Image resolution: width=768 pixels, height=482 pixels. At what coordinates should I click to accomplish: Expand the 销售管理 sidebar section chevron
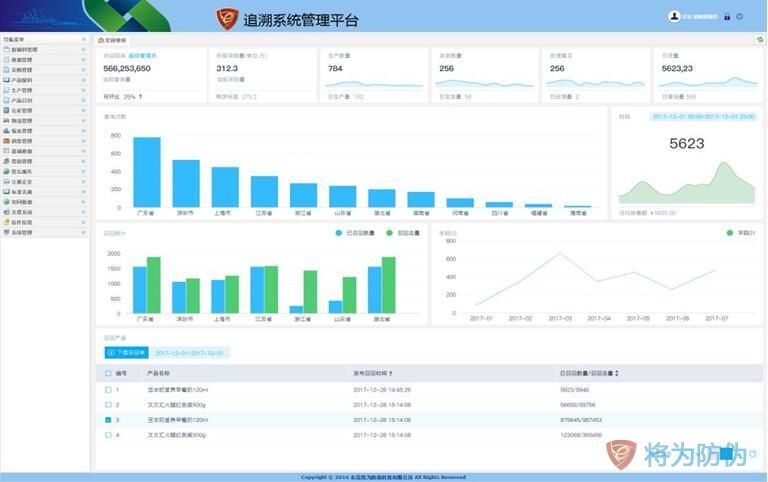pos(83,141)
